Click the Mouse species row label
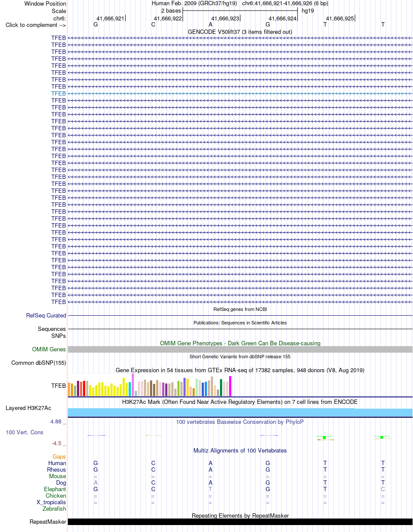 click(57, 476)
